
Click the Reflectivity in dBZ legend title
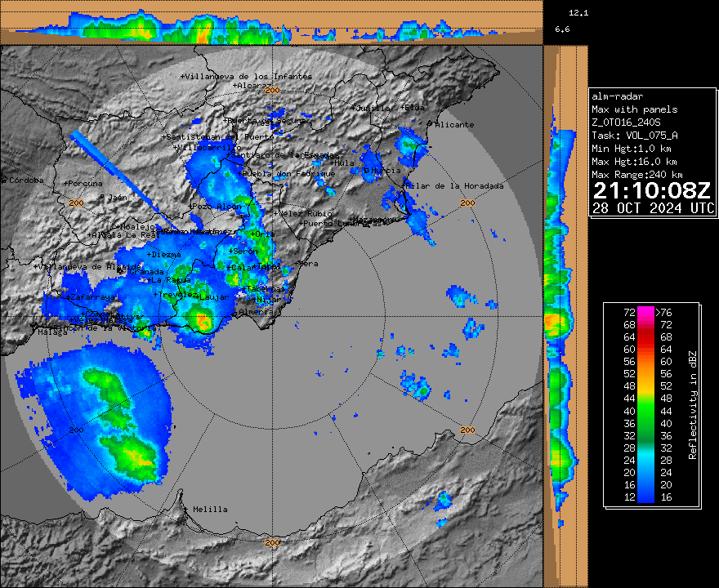coord(692,403)
